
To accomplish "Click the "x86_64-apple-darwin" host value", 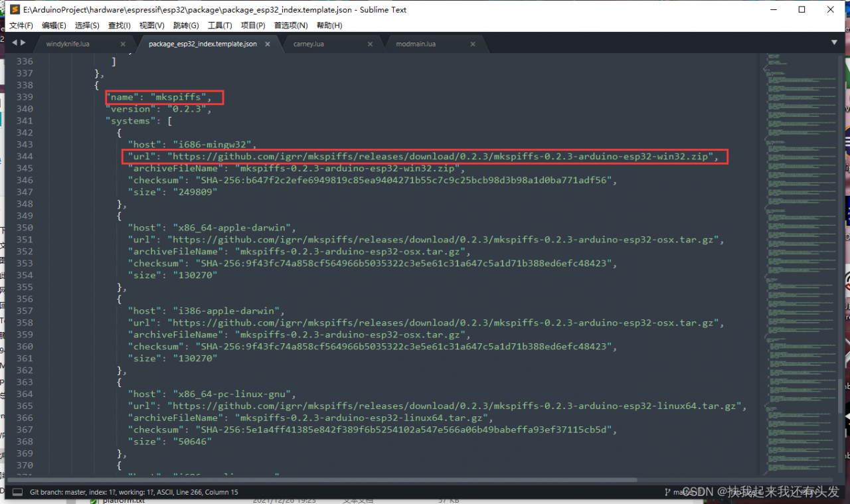I will pyautogui.click(x=231, y=228).
